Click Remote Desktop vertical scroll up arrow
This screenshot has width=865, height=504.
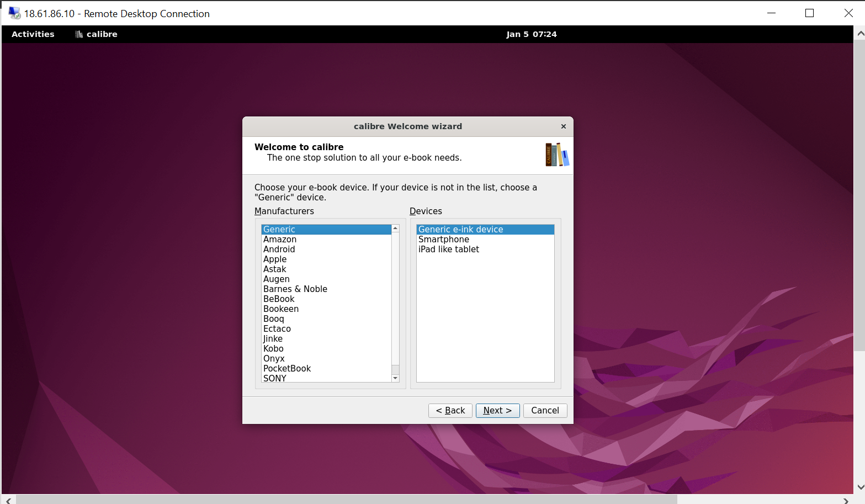(x=859, y=34)
